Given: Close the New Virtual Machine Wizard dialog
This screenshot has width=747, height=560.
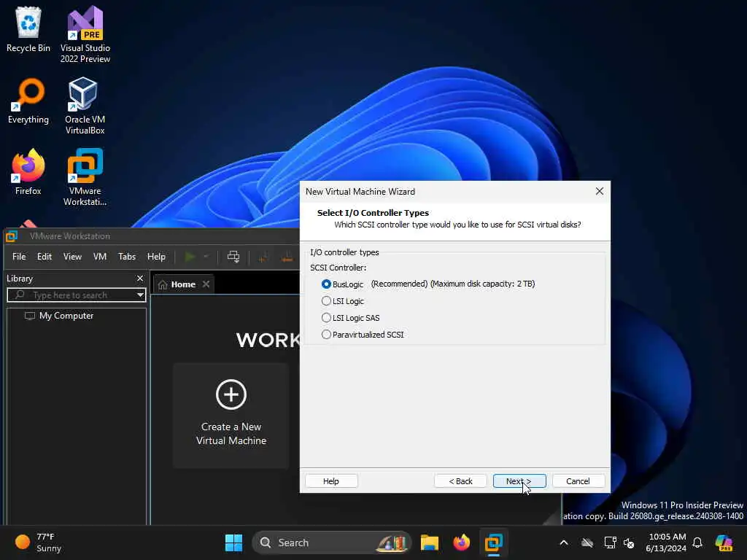Looking at the screenshot, I should [600, 191].
